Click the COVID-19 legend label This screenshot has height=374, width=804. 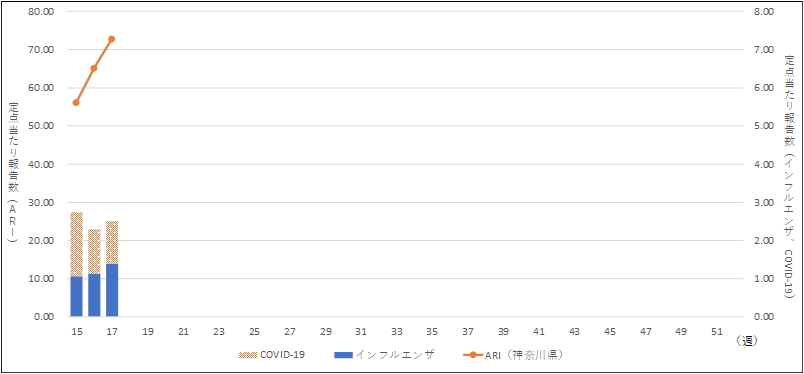coord(283,355)
